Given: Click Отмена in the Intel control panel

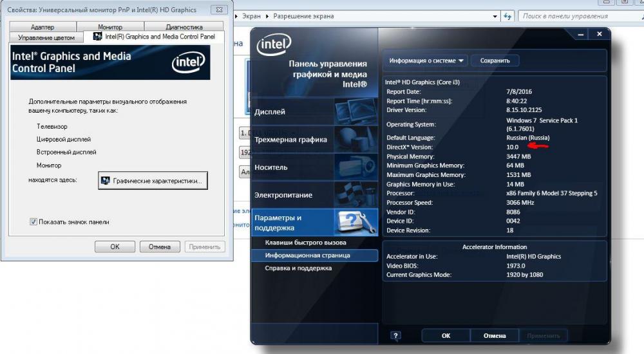Looking at the screenshot, I should 495,336.
